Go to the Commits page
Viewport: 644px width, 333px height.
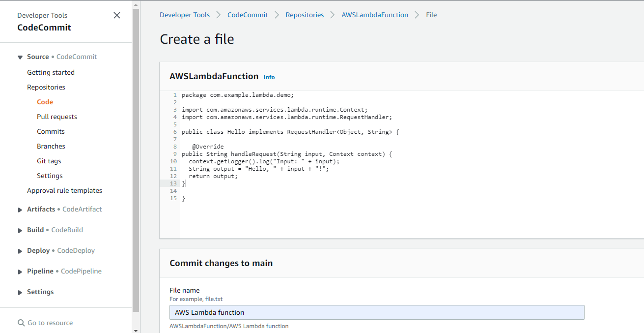coord(51,131)
